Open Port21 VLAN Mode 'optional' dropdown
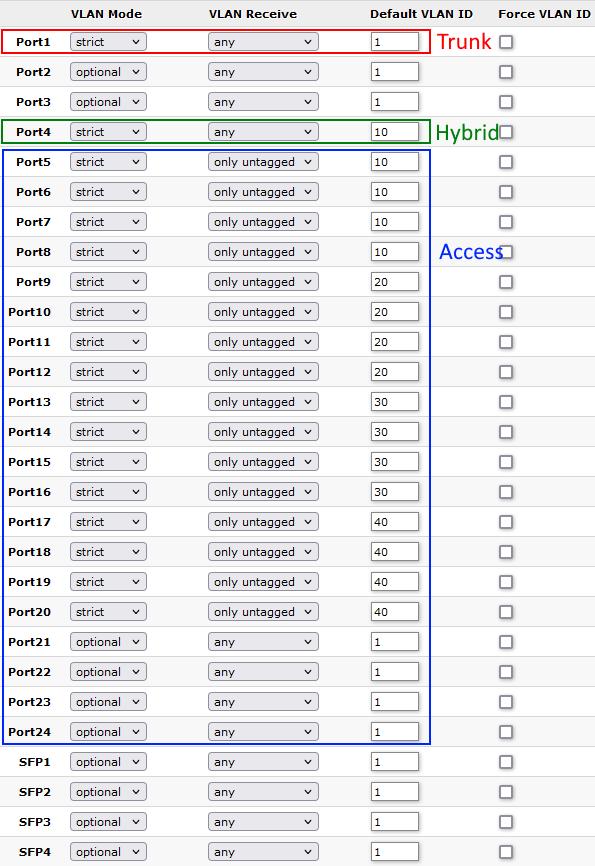 tap(108, 642)
